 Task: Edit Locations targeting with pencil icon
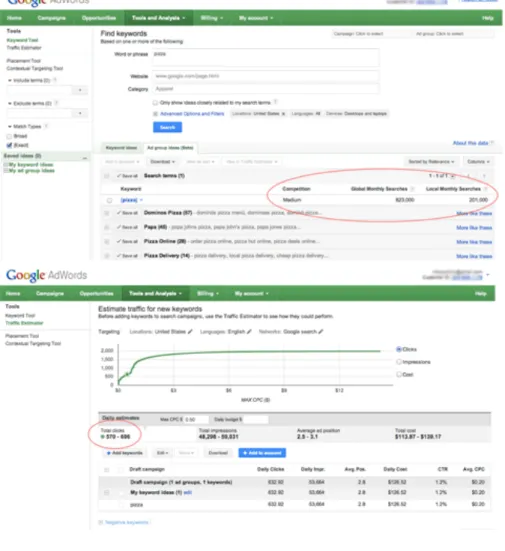[190, 331]
